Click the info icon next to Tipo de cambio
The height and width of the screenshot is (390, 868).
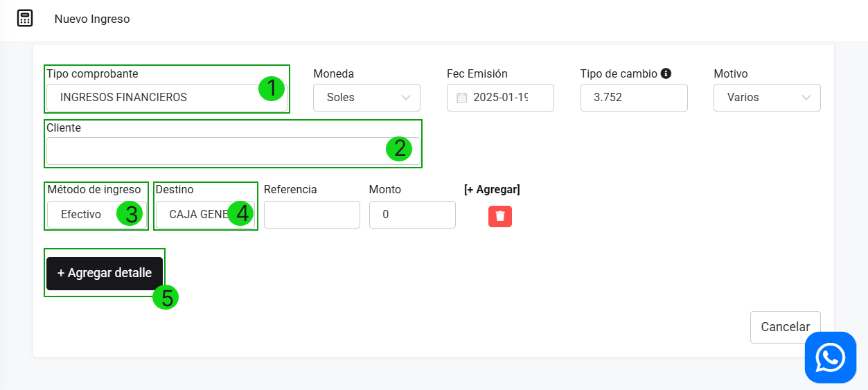pos(666,73)
